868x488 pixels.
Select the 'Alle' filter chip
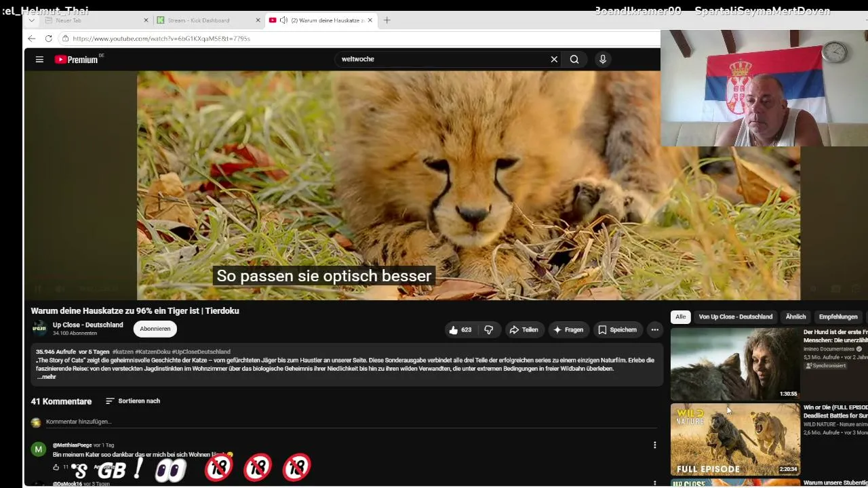(680, 317)
